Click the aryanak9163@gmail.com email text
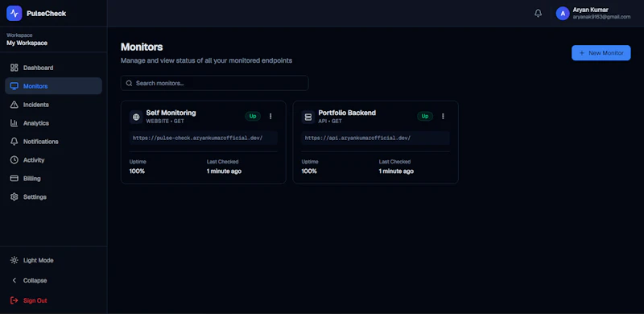 (601, 17)
